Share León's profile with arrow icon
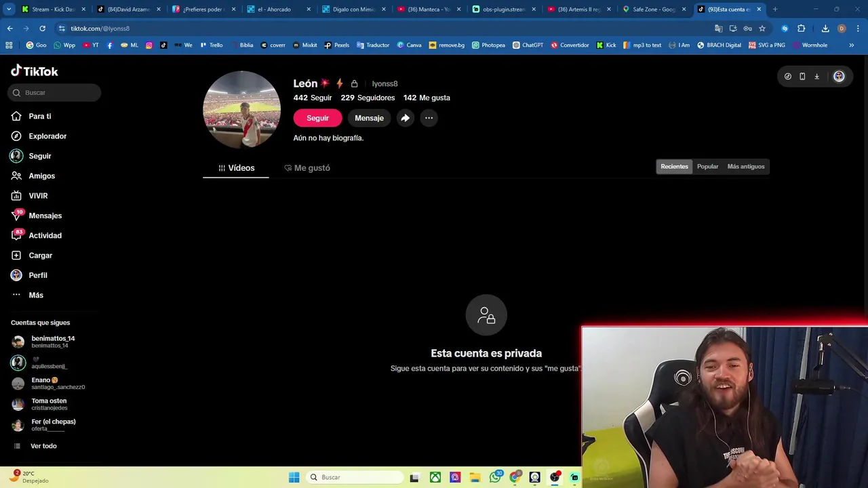This screenshot has height=488, width=868. pyautogui.click(x=405, y=118)
